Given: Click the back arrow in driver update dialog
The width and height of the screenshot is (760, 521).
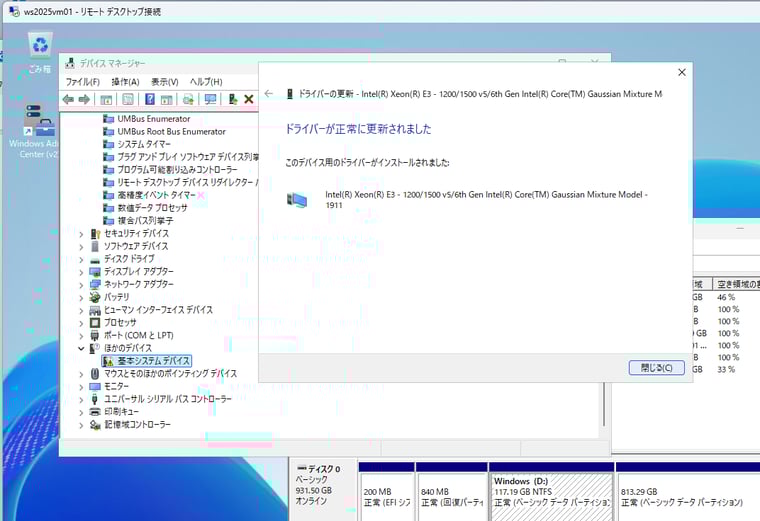Looking at the screenshot, I should (269, 94).
